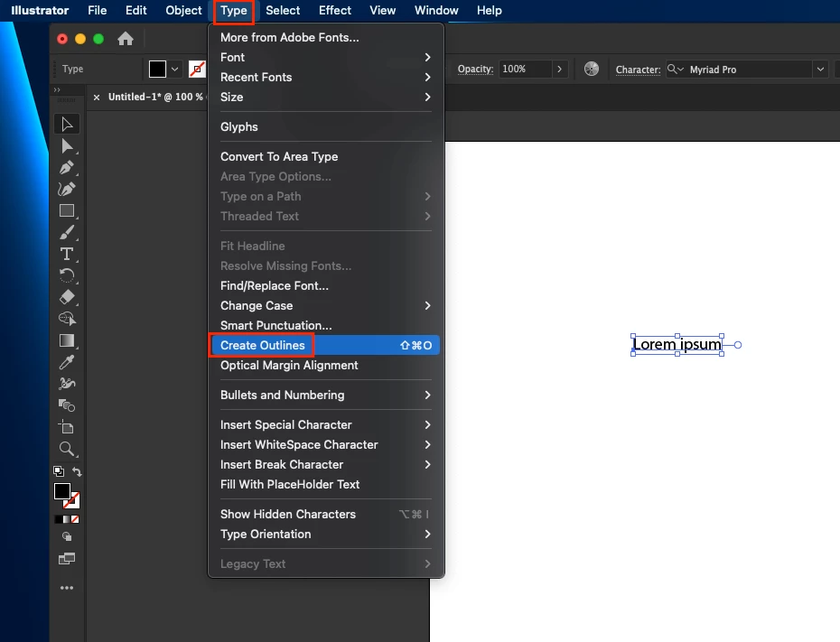Choose Smart Punctuation
840x642 pixels.
[326, 326]
